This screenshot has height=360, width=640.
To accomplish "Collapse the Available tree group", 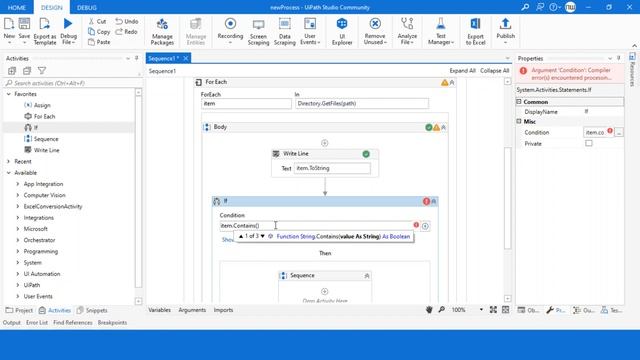I will [9, 173].
